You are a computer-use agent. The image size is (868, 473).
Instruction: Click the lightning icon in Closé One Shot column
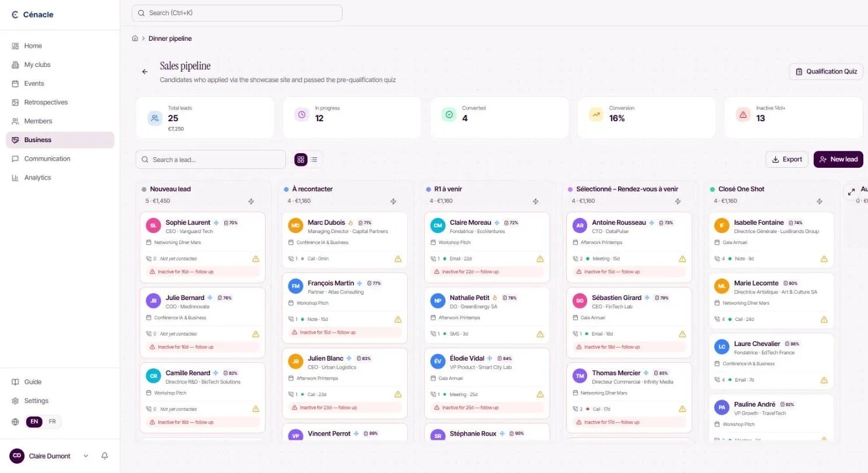pyautogui.click(x=820, y=202)
